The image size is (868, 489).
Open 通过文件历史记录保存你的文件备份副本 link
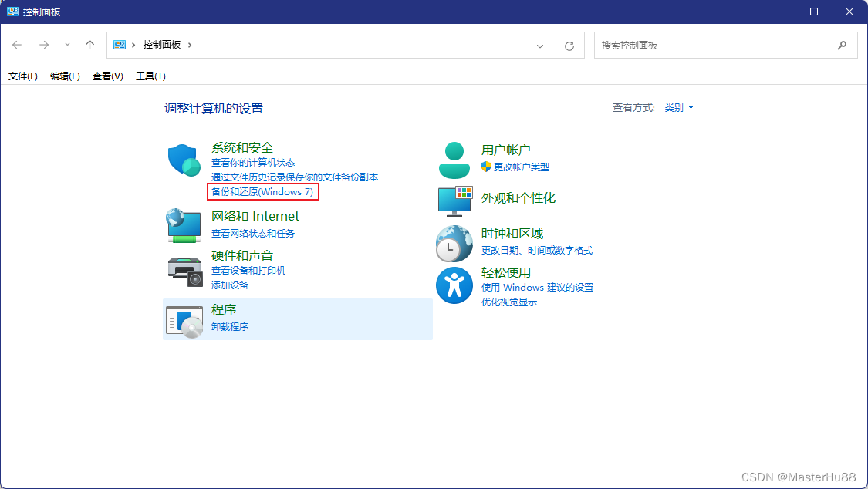(x=295, y=177)
